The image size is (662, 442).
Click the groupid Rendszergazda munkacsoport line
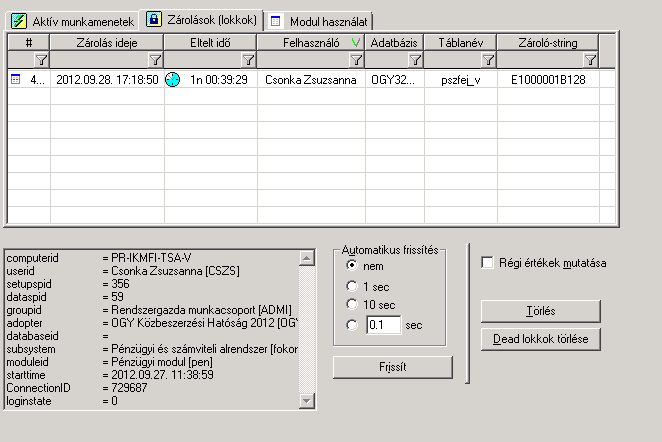149,310
